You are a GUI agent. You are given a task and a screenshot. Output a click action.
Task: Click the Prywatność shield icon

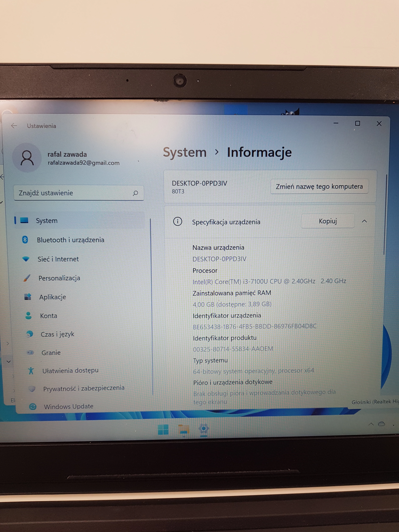[32, 389]
